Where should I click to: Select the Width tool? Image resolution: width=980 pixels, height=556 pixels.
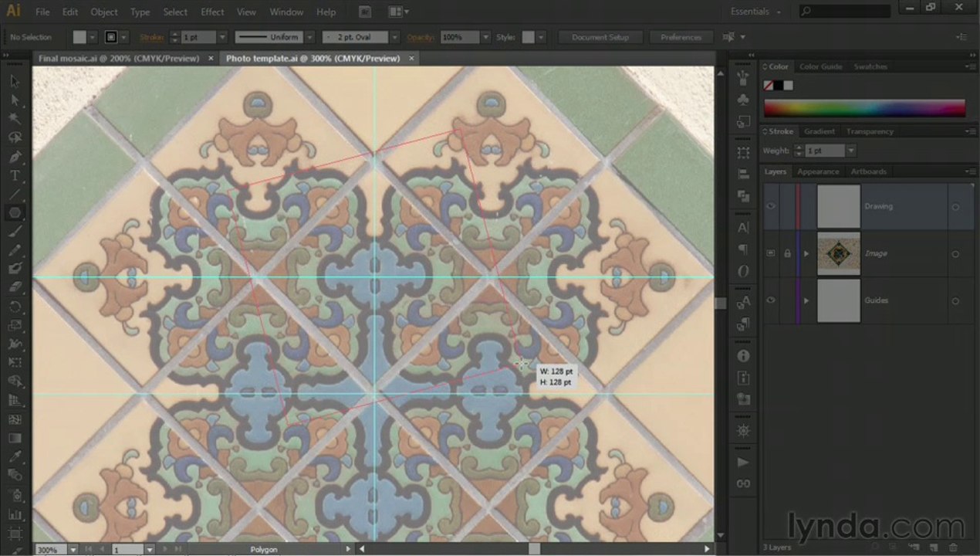click(x=15, y=344)
